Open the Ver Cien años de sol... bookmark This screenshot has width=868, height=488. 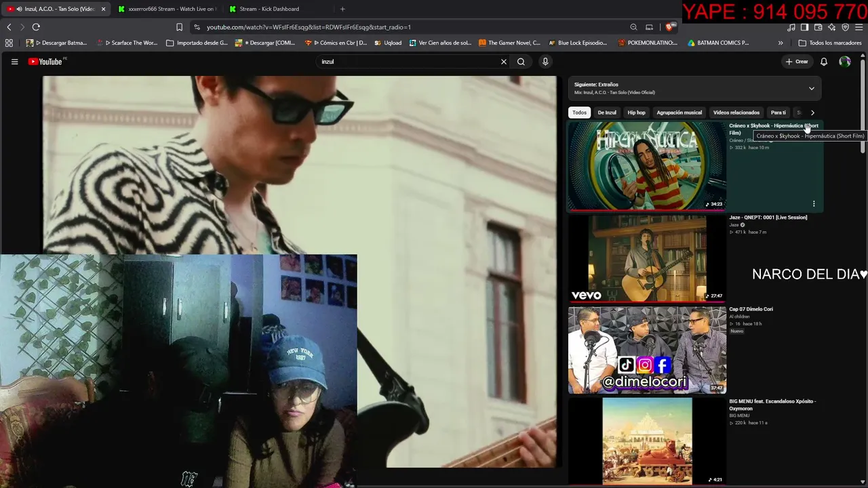coord(439,43)
